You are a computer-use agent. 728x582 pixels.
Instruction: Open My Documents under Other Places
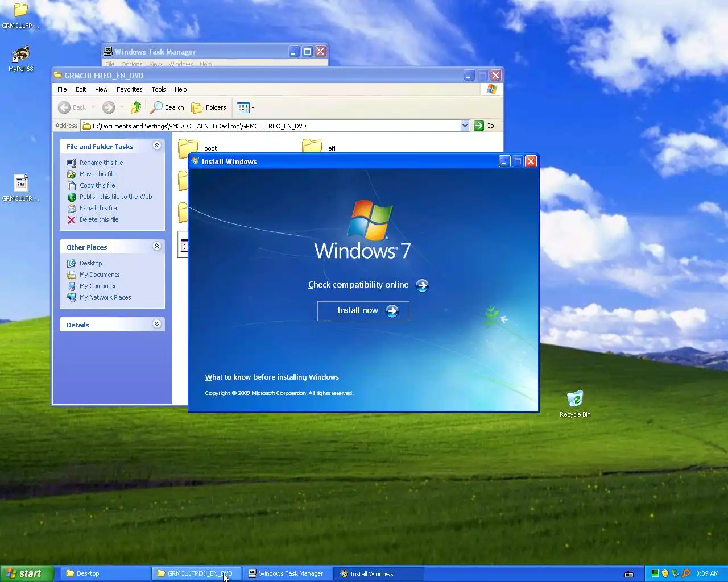click(100, 275)
